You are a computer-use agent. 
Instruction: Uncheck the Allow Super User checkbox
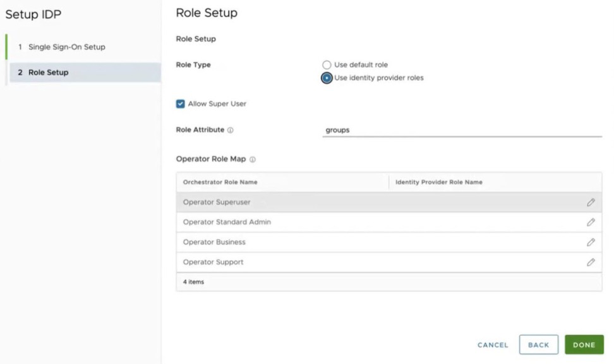(x=181, y=103)
